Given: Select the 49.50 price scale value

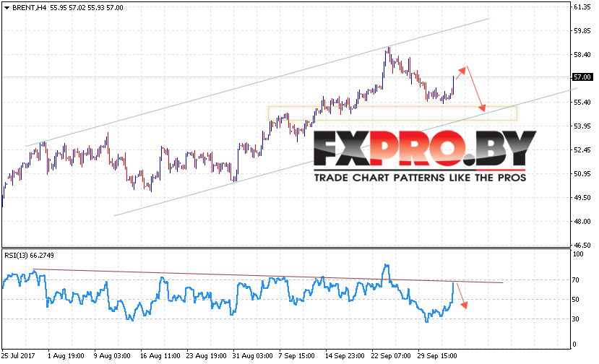Looking at the screenshot, I should tap(582, 197).
